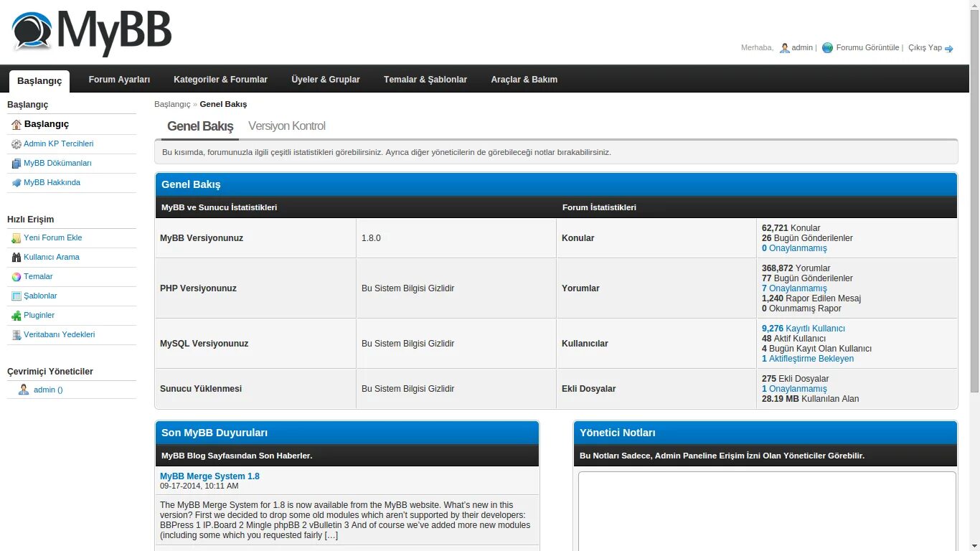Click the online admin () link
Screen dimensions: 980x551
coord(48,390)
